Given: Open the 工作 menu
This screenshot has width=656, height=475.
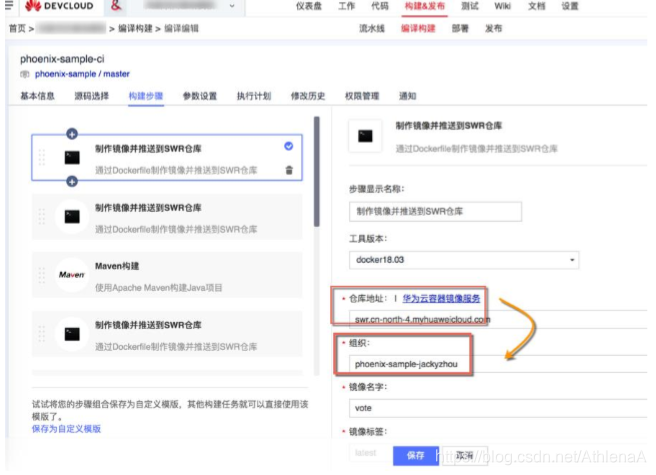Looking at the screenshot, I should click(x=346, y=6).
